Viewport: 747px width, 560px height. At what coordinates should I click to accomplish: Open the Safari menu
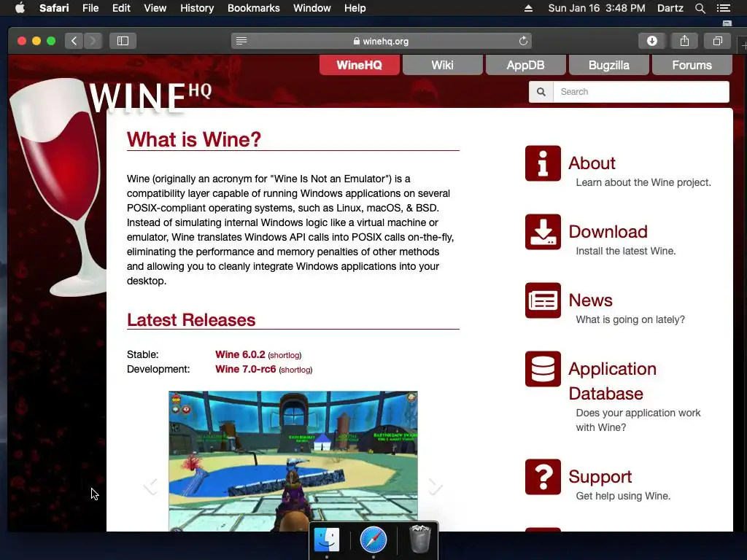tap(54, 8)
